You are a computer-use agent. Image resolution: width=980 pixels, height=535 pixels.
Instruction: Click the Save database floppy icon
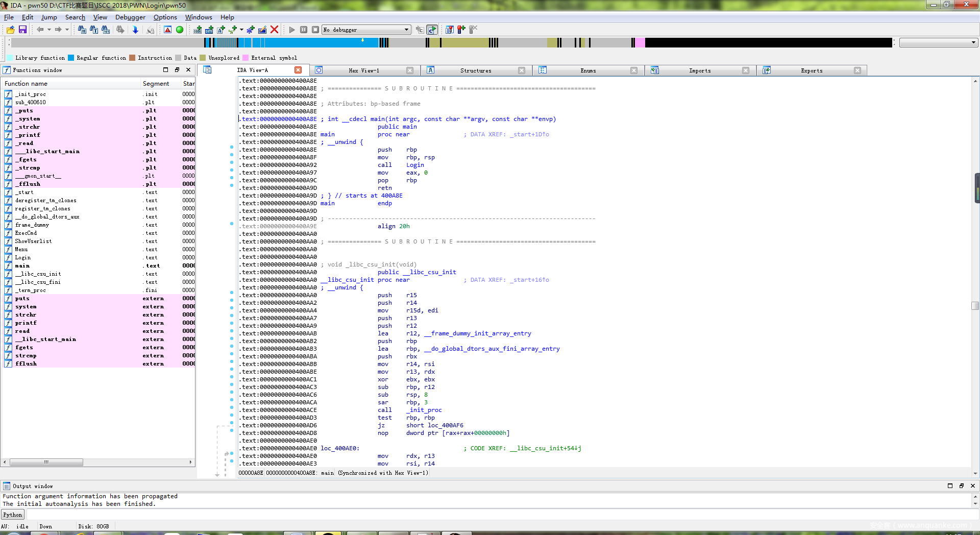coord(22,30)
